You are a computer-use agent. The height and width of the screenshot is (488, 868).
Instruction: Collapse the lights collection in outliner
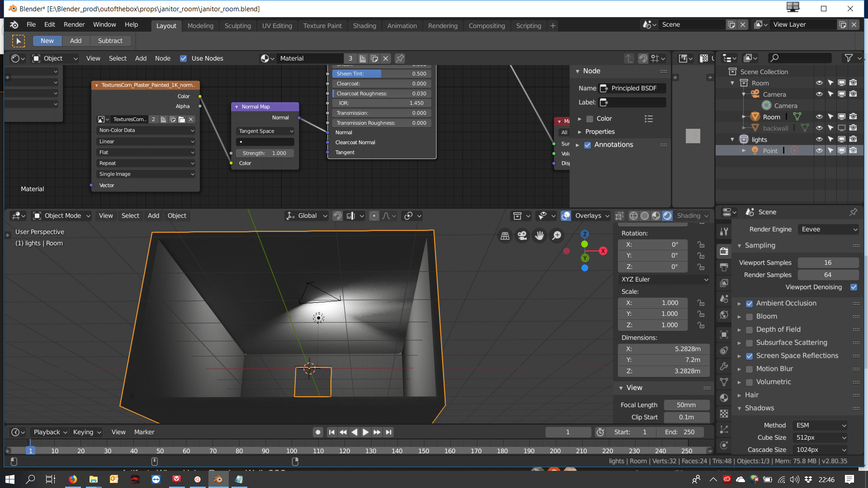point(732,139)
